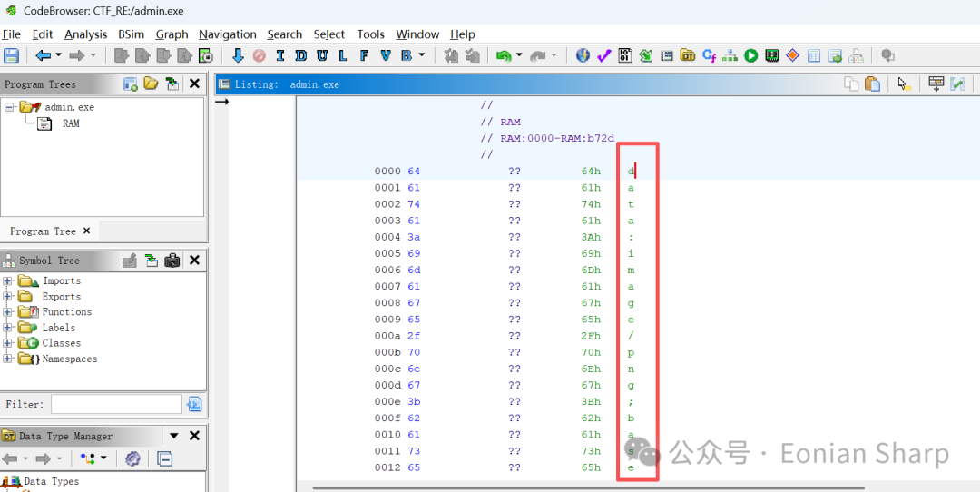Toggle mouse hover mode in Listing

pos(903,84)
